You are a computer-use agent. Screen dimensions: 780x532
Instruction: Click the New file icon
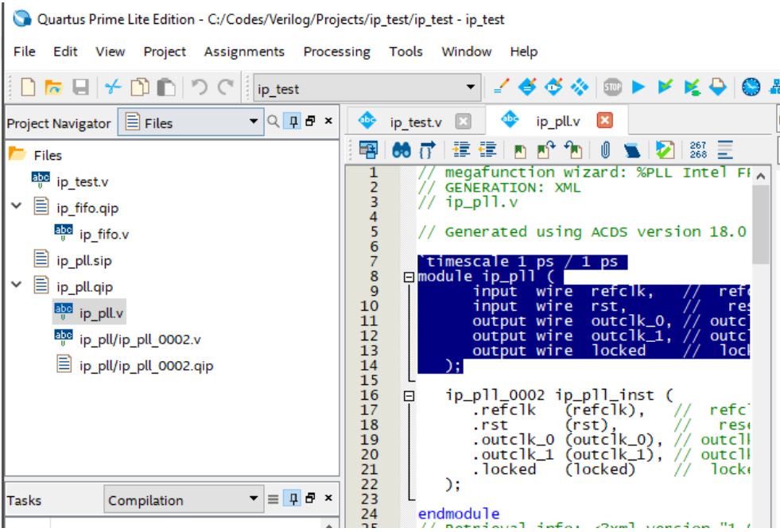point(28,87)
